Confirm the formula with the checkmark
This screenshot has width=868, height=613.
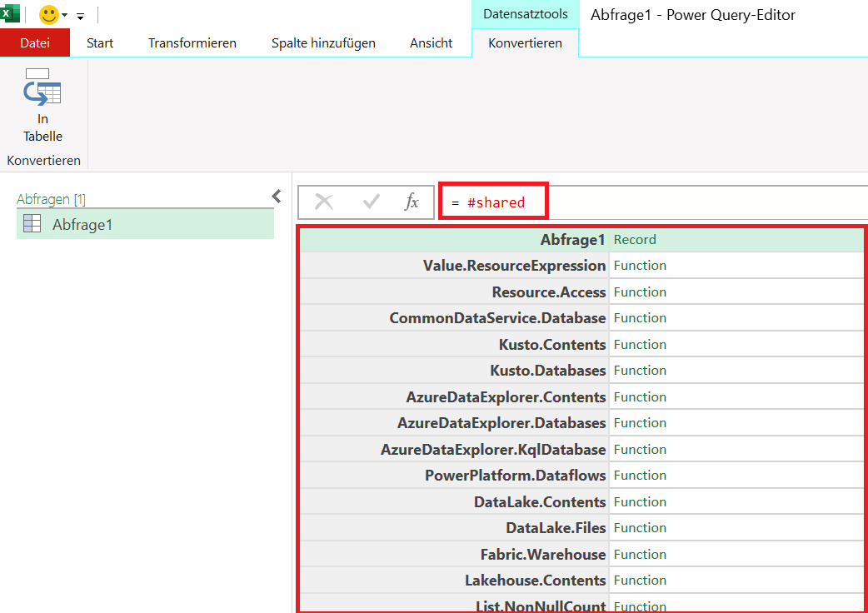[x=371, y=202]
